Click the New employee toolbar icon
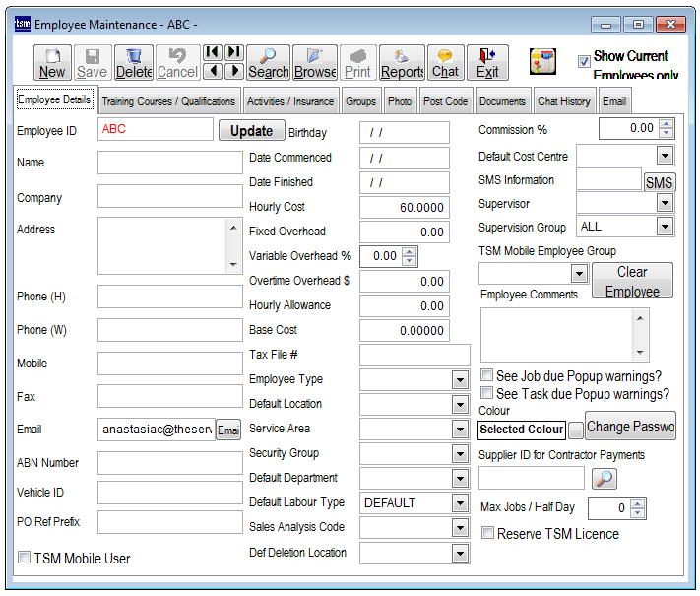Viewport: 700px width, 596px height. pyautogui.click(x=52, y=62)
